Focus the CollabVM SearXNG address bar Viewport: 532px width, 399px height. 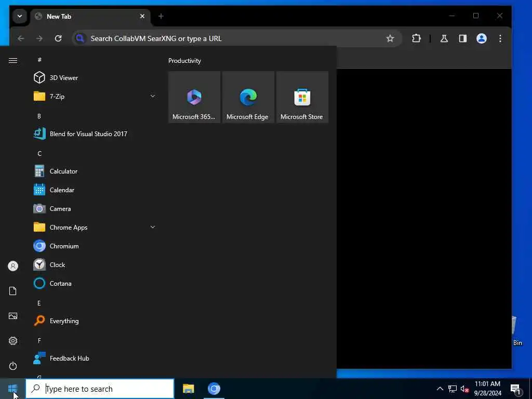237,38
